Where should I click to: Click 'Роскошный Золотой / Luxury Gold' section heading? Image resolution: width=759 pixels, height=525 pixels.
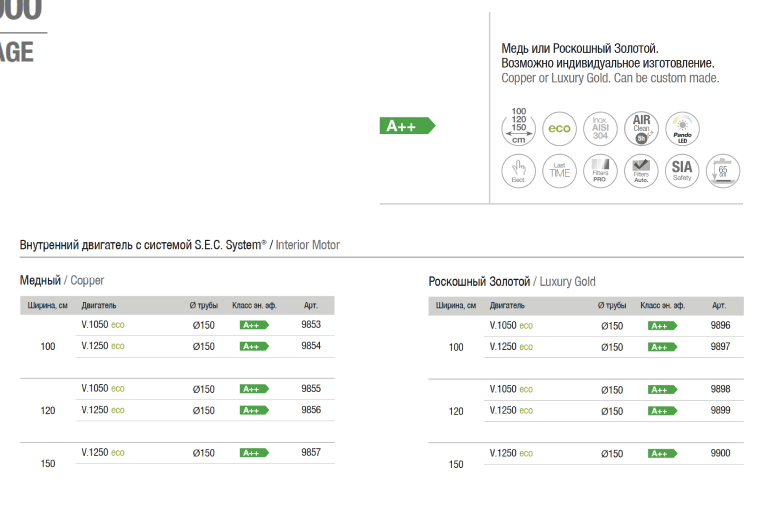[x=511, y=282]
